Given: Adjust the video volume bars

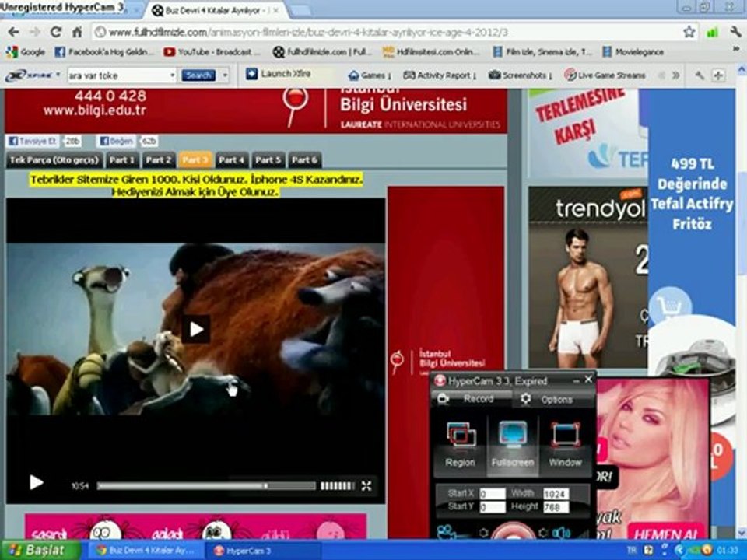Looking at the screenshot, I should pos(337,485).
